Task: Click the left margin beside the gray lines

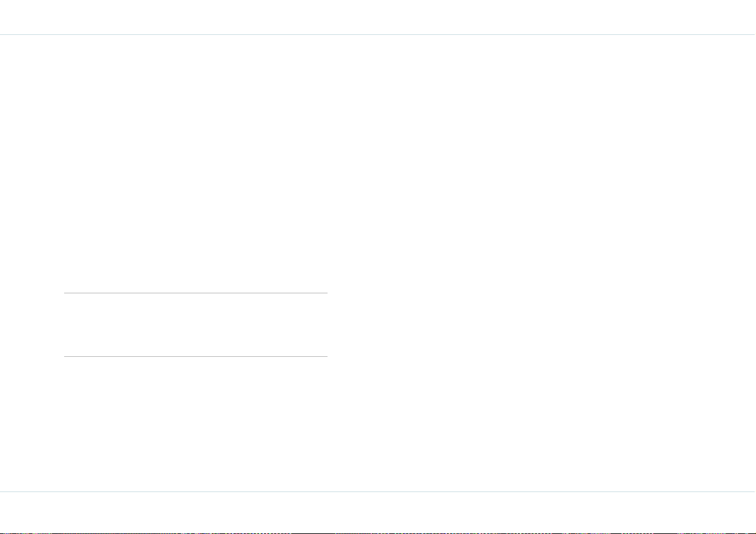Action: 32,324
